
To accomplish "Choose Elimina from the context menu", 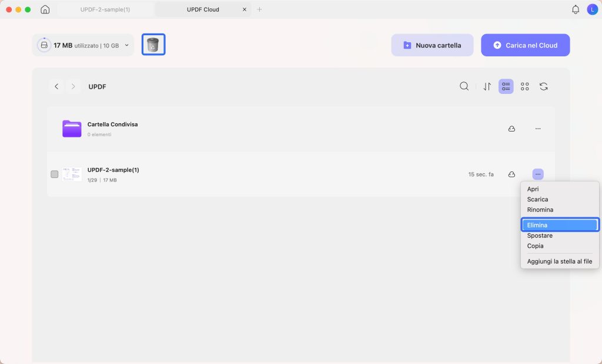I will pos(560,225).
